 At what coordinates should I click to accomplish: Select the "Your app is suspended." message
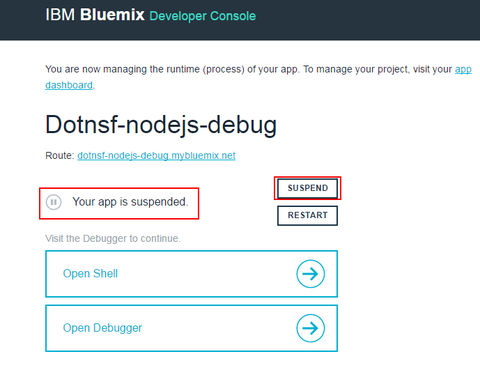tap(130, 202)
